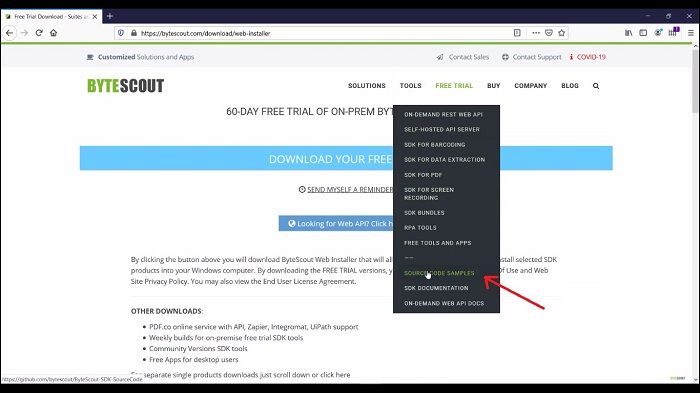Open On-Demand Web API Docs item
Viewport: 700px width, 393px height.
click(x=444, y=303)
